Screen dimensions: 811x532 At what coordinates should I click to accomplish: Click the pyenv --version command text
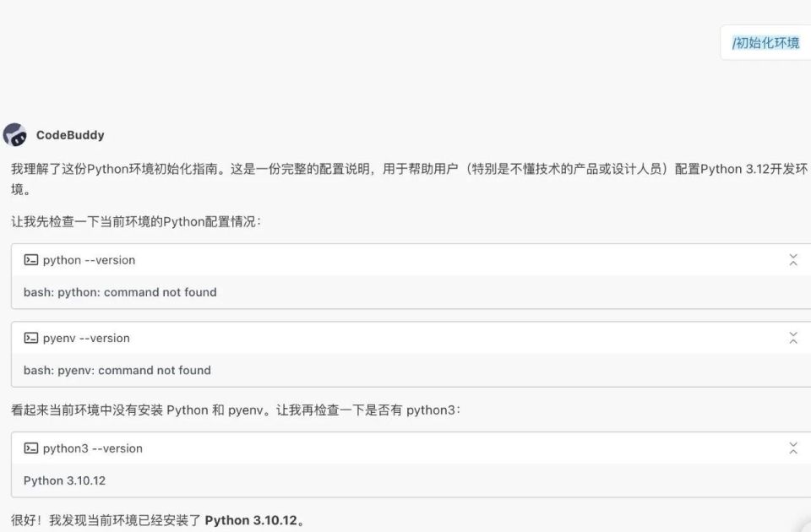pyautogui.click(x=86, y=338)
